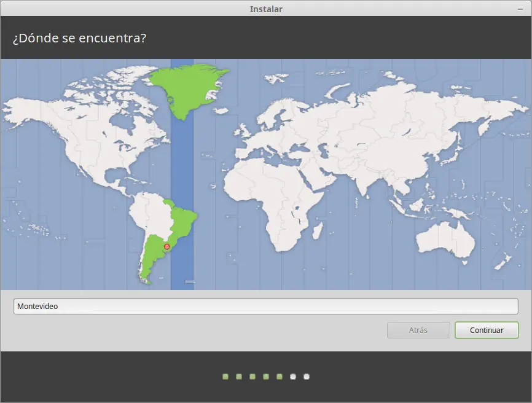The height and width of the screenshot is (403, 532).
Task: Click the fifth green progress dot
Action: [x=280, y=377]
